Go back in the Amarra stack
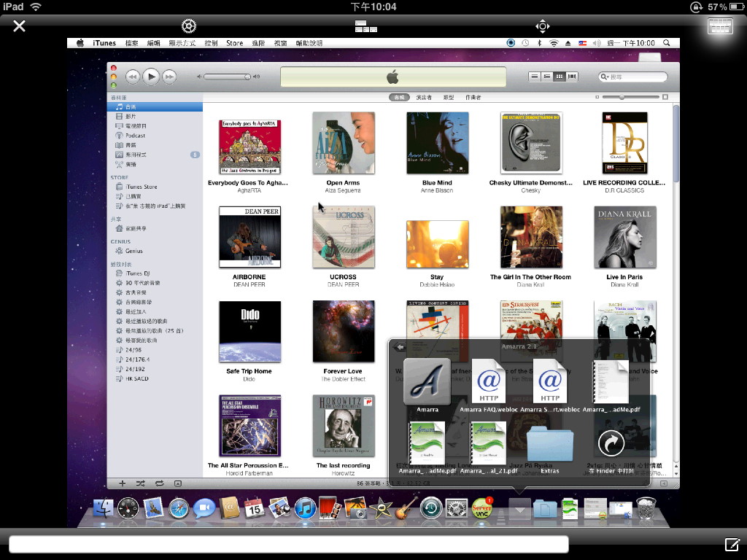The height and width of the screenshot is (560, 747). [400, 346]
